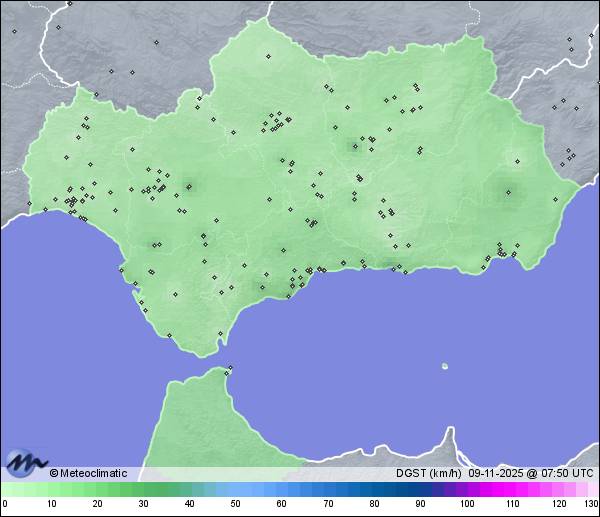Click the southernmost station marker near Tarifa
The image size is (600, 517).
click(169, 335)
